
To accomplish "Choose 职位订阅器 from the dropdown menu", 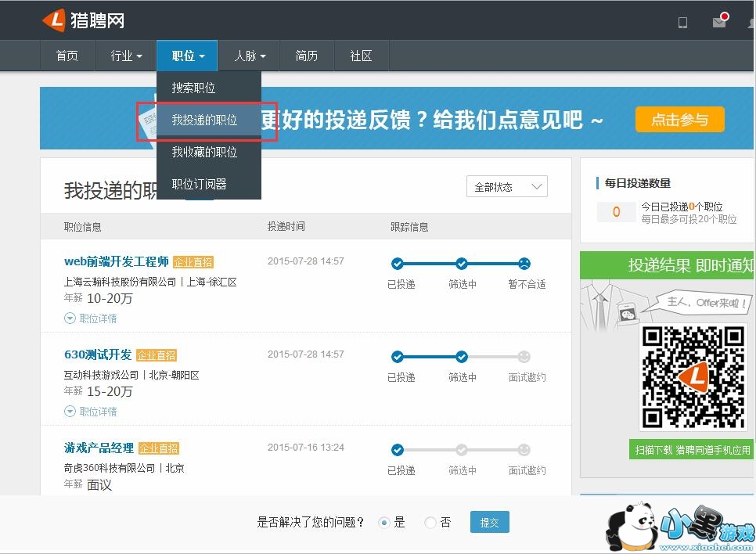I will click(x=209, y=184).
